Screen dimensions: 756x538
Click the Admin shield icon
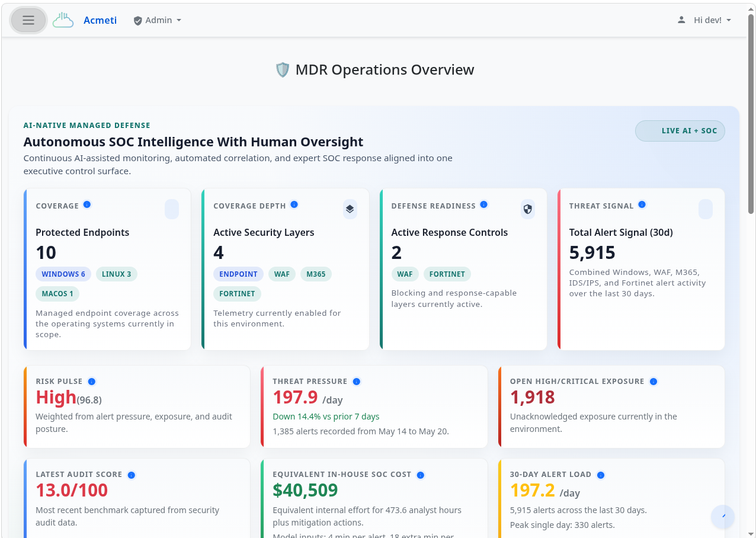click(x=138, y=21)
